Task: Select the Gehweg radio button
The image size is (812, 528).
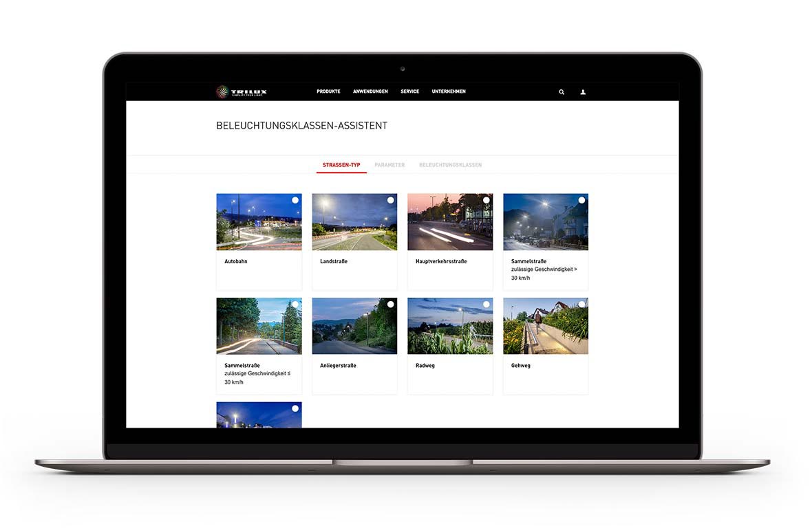Action: point(582,305)
